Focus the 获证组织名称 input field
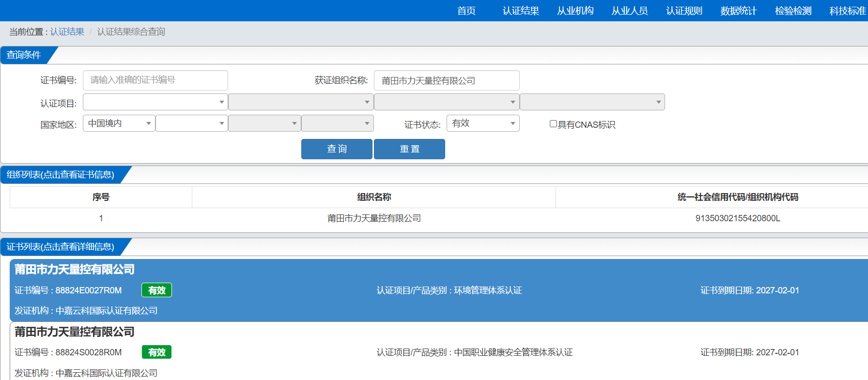 (447, 80)
